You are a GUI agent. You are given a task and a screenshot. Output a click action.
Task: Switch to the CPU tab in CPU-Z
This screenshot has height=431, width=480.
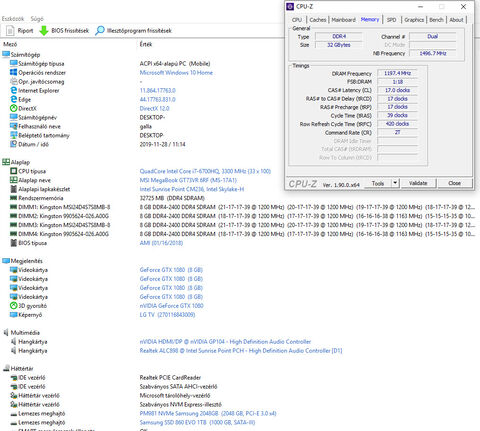(297, 20)
